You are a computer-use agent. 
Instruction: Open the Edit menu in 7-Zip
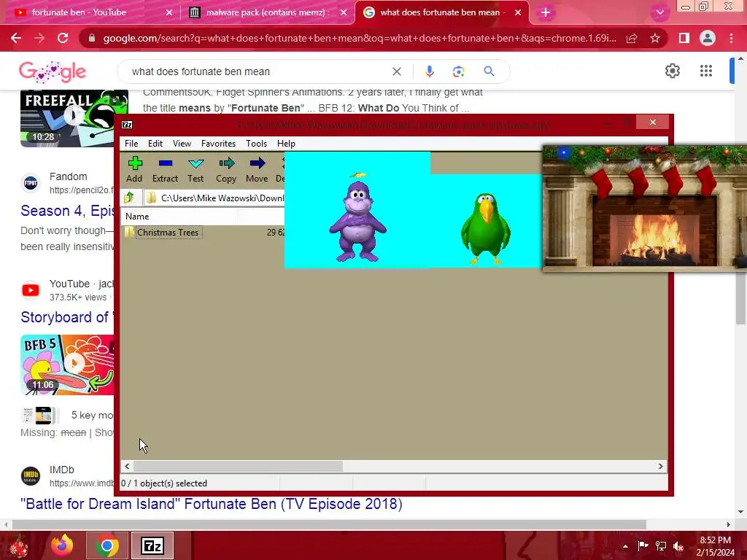coord(155,144)
